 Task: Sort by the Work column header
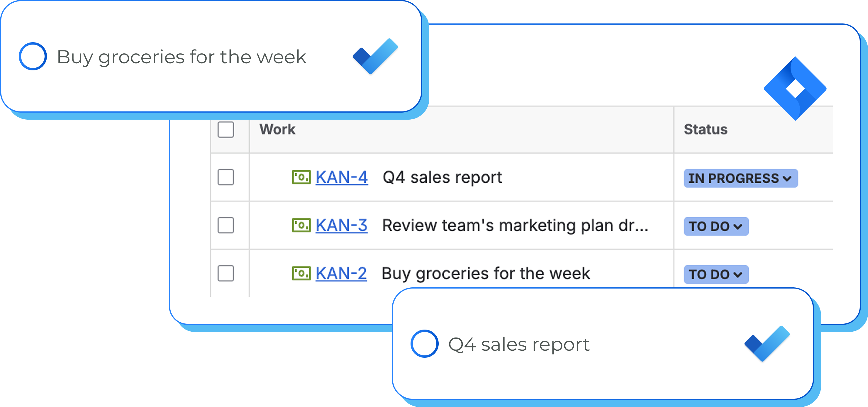(277, 129)
